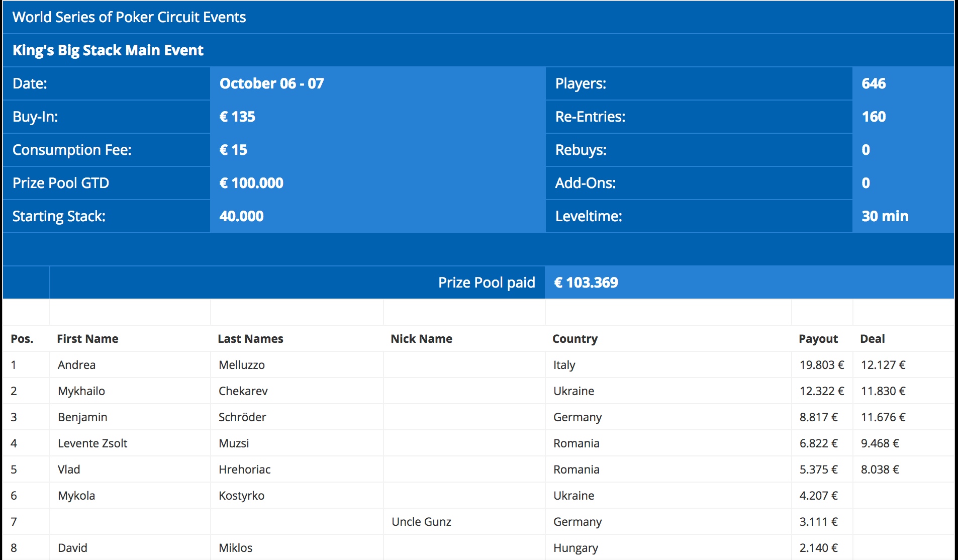The image size is (958, 560).
Task: Click the 'Re-Entries:' label
Action: pos(590,117)
